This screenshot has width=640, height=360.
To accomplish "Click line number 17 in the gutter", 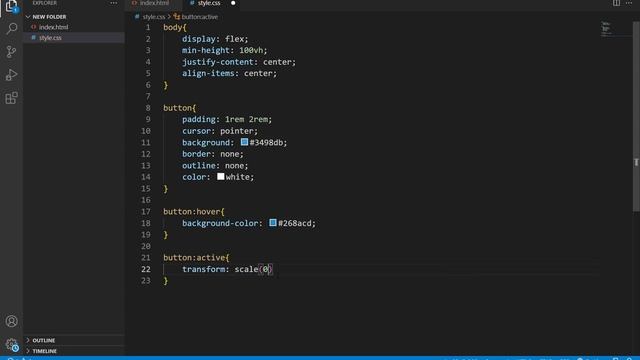I will (x=146, y=212).
